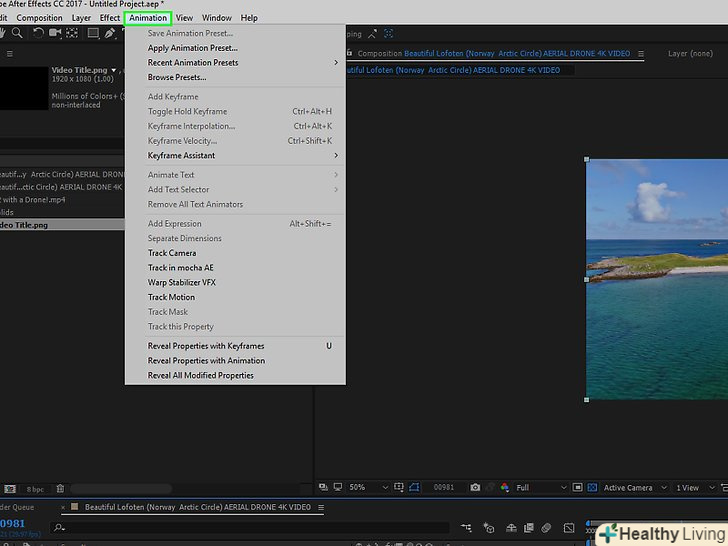
Task: Click the 8 bpc color depth button
Action: [35, 489]
